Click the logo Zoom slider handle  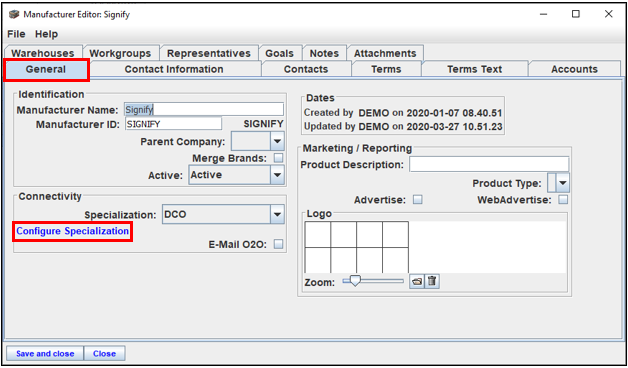click(354, 281)
